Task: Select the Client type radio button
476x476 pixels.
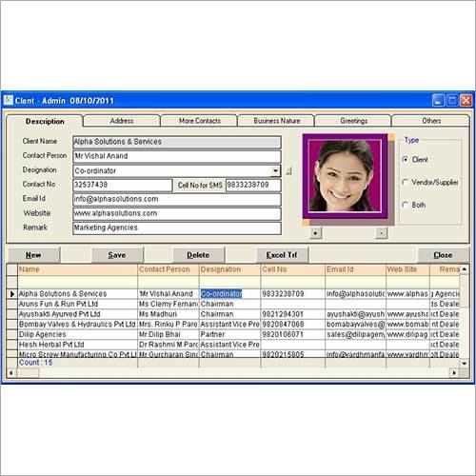Action: pos(406,159)
